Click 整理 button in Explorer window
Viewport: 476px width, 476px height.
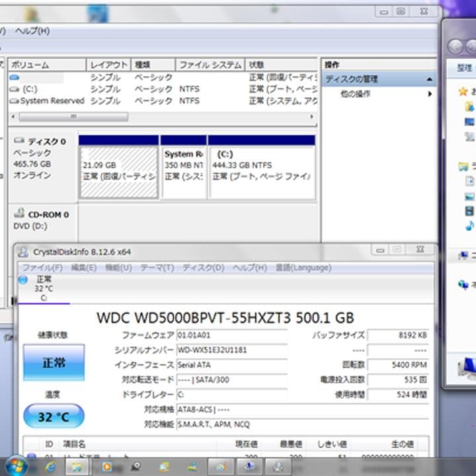pyautogui.click(x=465, y=68)
